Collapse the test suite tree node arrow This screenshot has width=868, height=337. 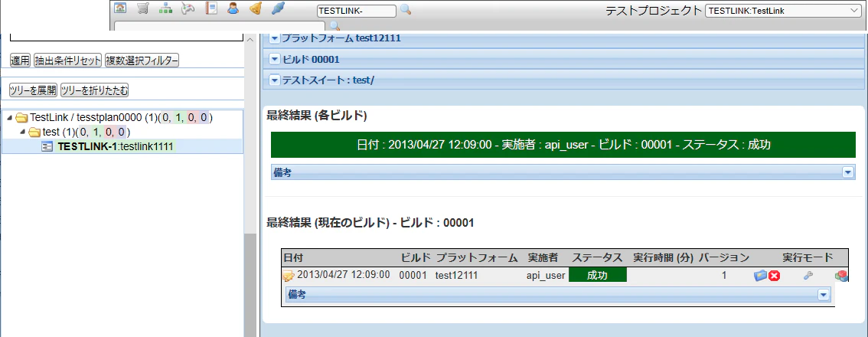(x=22, y=132)
